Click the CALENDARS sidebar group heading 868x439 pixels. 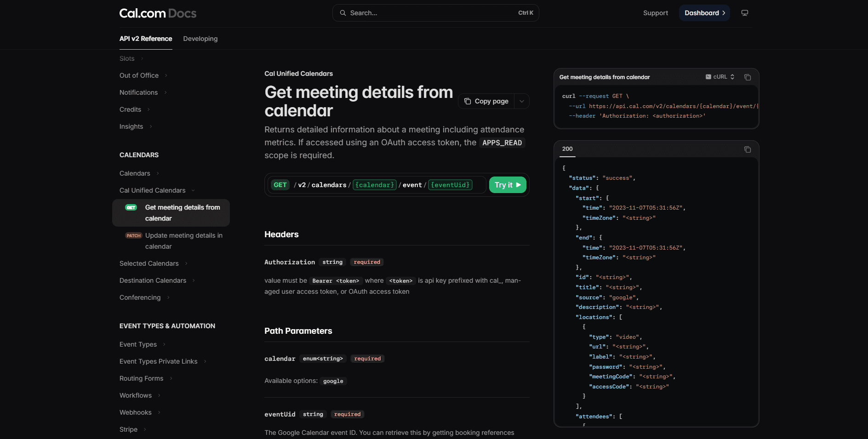139,155
